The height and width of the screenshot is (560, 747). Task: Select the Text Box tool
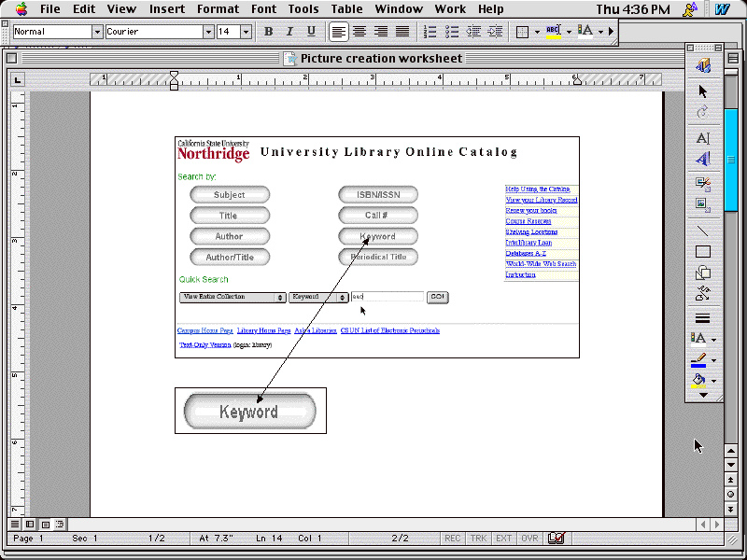[x=703, y=138]
